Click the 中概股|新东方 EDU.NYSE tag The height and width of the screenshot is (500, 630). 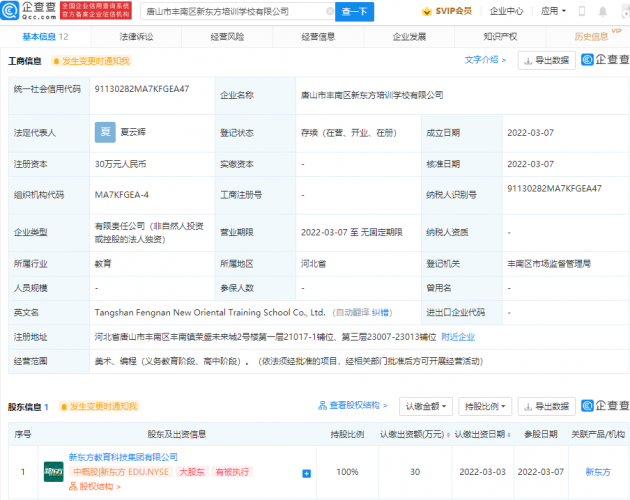tap(121, 472)
